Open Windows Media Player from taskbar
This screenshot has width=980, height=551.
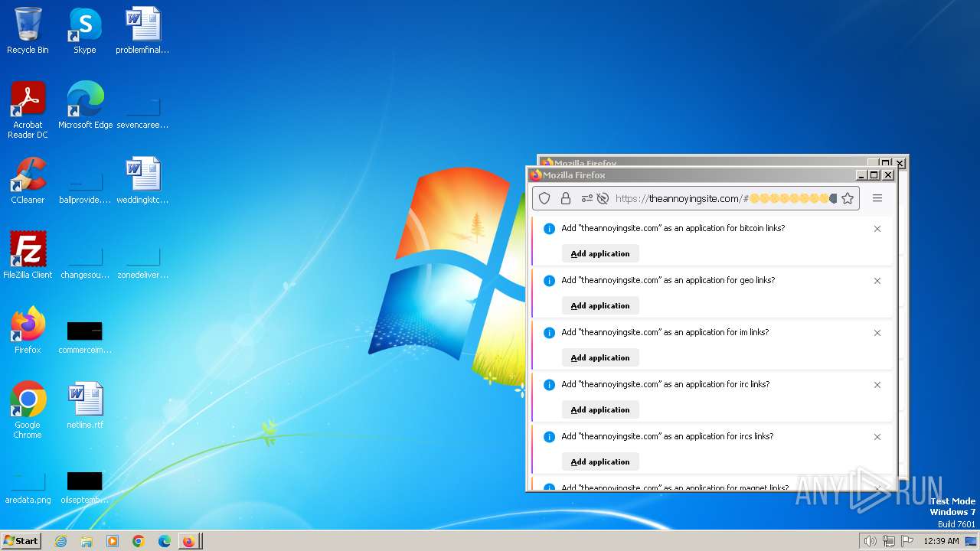coord(113,541)
